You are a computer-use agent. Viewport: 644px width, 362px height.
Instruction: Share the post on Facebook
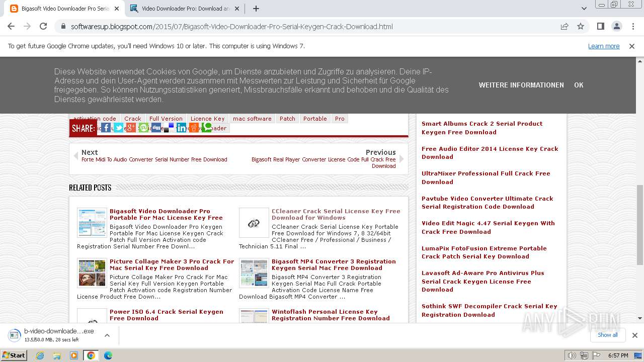[x=106, y=128]
